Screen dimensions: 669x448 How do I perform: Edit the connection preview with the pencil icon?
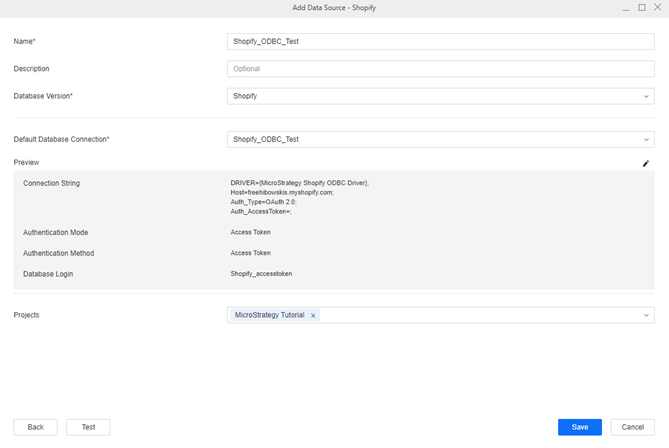[x=646, y=163]
